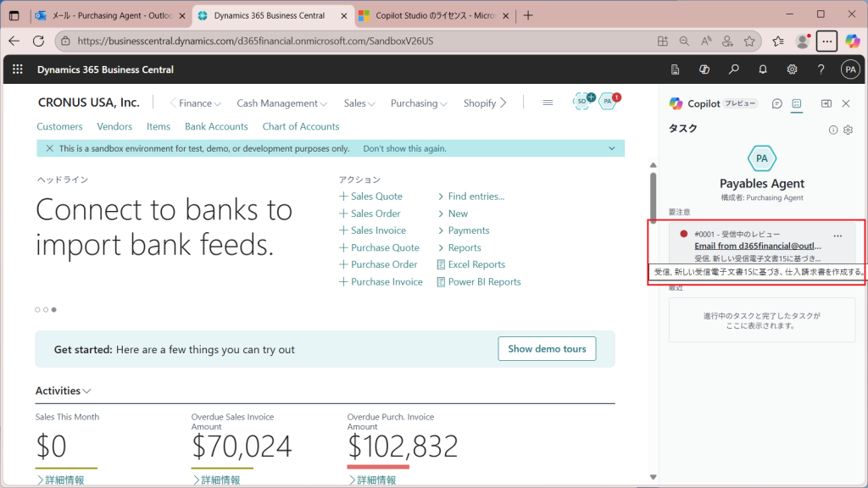Open the Bank Accounts list

point(216,126)
